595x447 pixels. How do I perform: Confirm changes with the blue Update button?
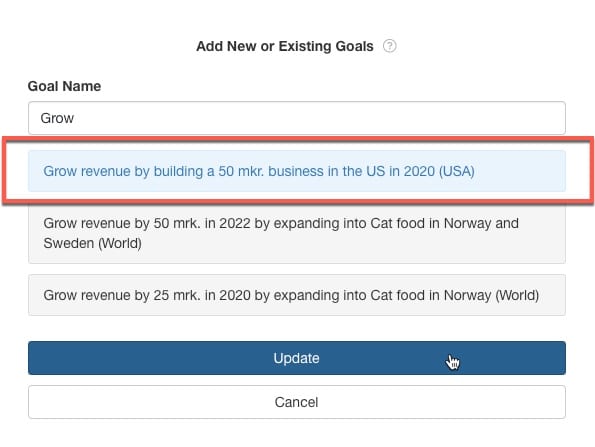click(297, 358)
